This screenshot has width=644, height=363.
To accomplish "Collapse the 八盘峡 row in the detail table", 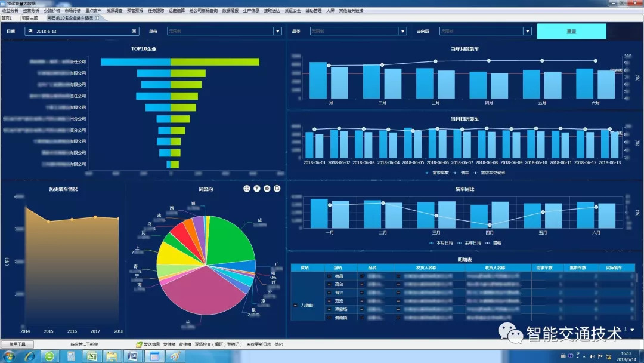I will [x=295, y=306].
